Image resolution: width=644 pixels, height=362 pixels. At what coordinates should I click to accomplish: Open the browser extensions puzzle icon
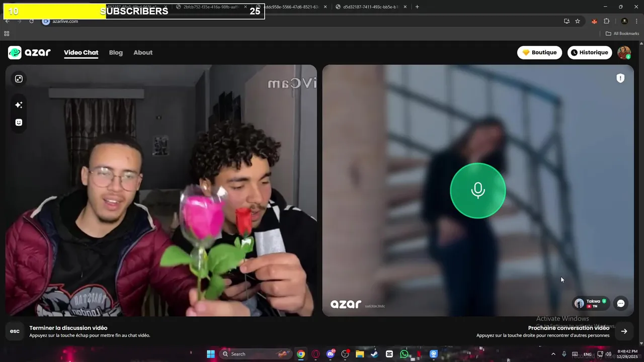coord(606,21)
